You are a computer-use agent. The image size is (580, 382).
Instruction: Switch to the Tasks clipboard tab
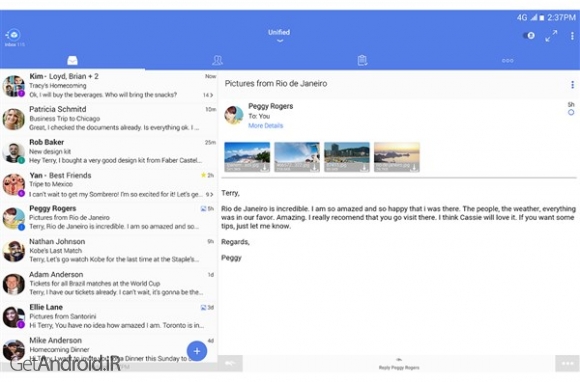(x=362, y=60)
